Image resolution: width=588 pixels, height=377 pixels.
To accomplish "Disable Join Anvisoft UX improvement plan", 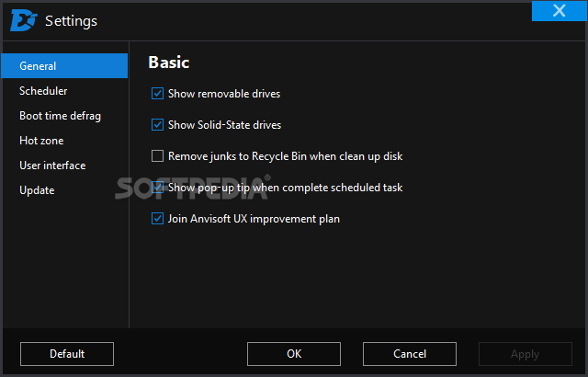I will (x=157, y=218).
